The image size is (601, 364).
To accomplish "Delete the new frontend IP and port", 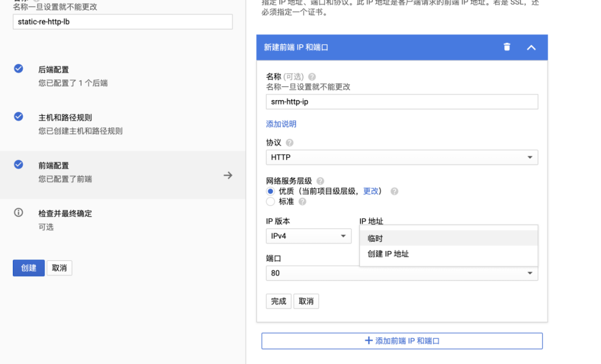I will tap(507, 47).
